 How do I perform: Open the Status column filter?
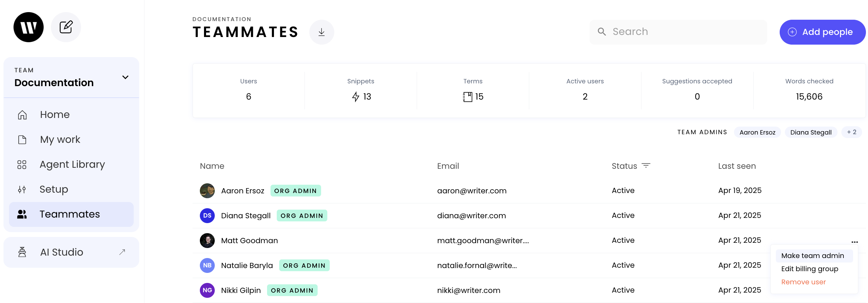pyautogui.click(x=646, y=166)
